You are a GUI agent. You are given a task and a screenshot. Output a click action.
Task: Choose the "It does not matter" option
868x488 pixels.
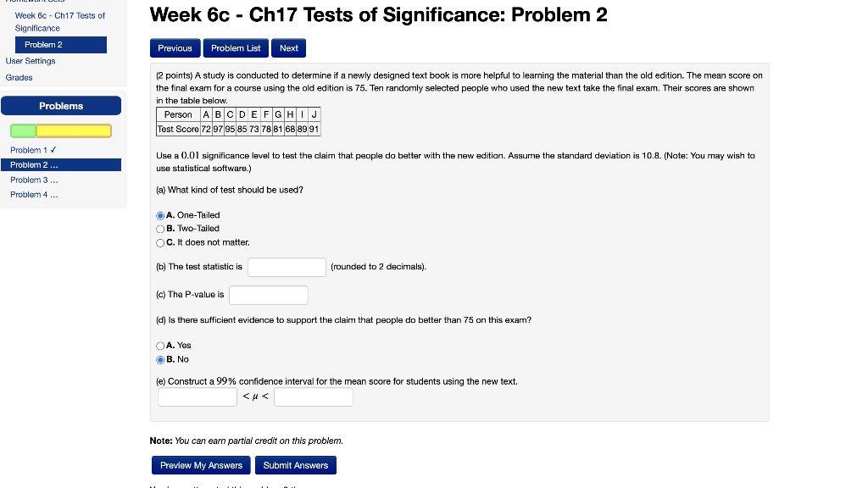click(x=159, y=243)
